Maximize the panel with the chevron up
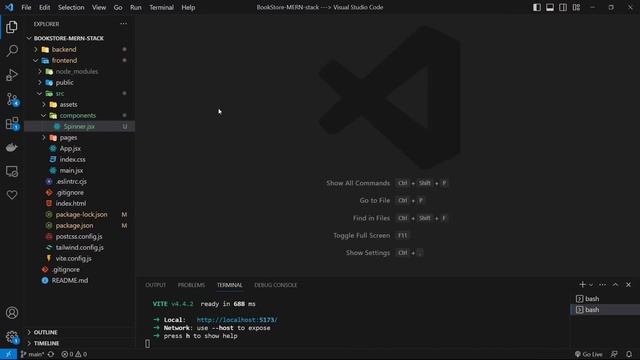Screen dimensions: 640x360 [x=616, y=284]
